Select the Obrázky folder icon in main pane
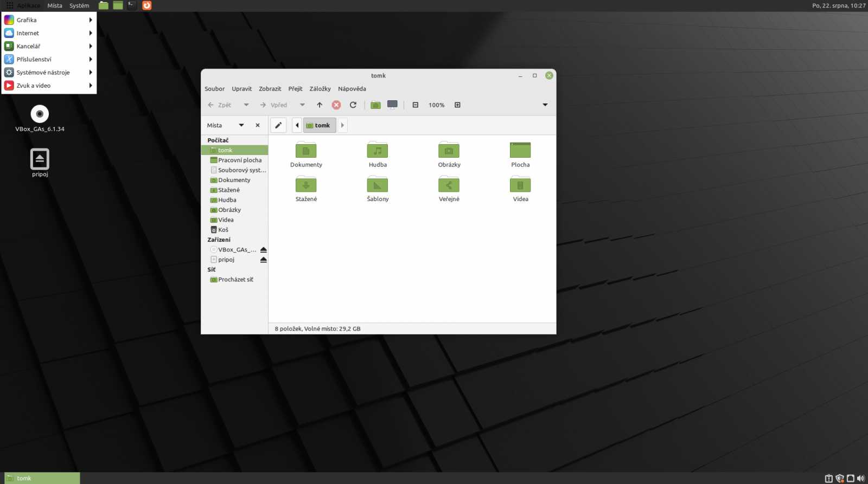 tap(449, 150)
